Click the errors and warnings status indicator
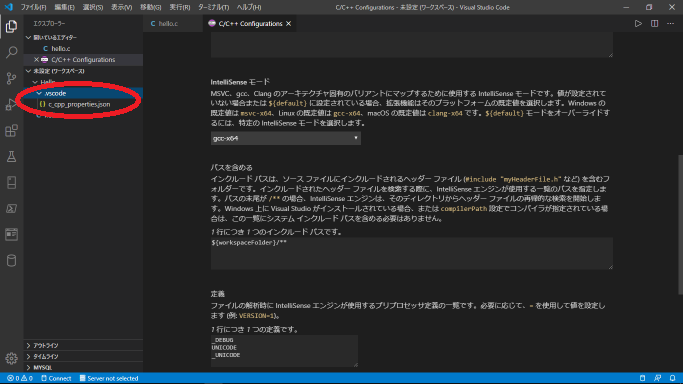 point(20,378)
